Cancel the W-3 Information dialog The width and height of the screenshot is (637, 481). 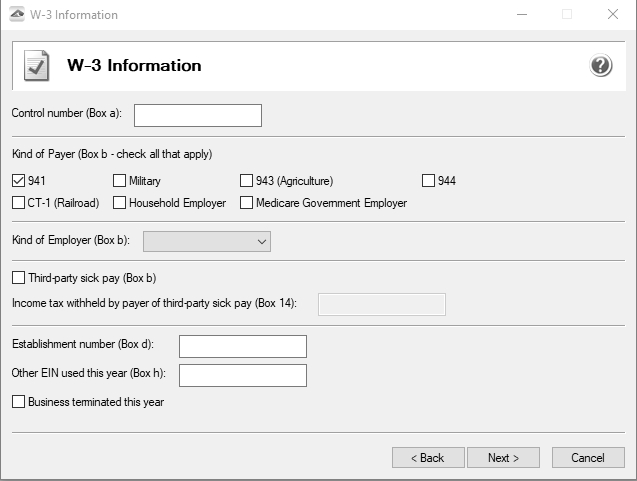pyautogui.click(x=588, y=458)
